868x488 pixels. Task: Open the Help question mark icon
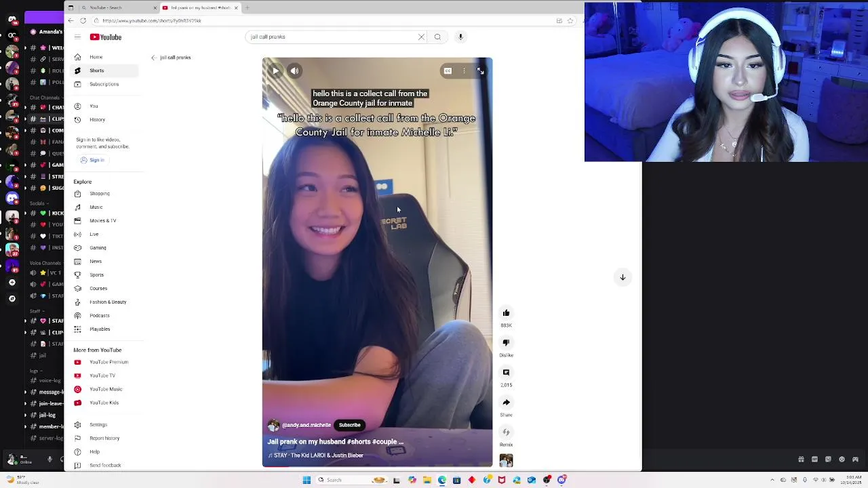pos(77,452)
